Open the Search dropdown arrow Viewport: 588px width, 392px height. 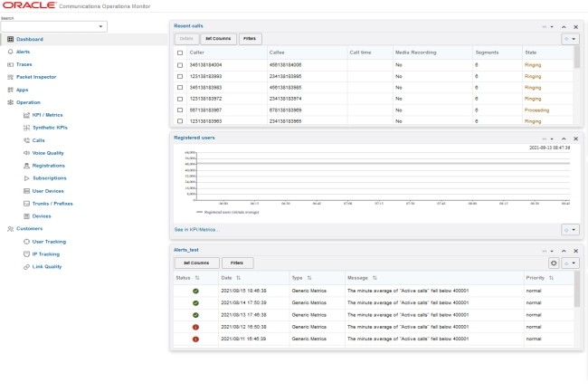click(x=100, y=26)
